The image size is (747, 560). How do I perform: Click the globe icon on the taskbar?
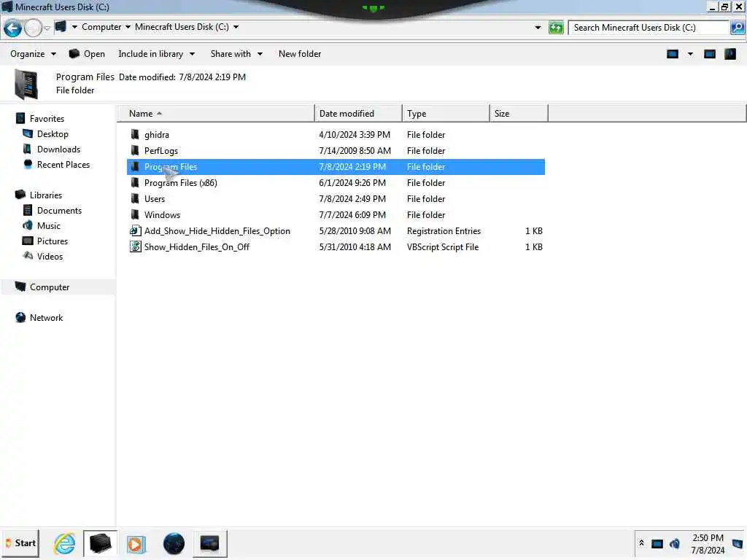point(174,543)
